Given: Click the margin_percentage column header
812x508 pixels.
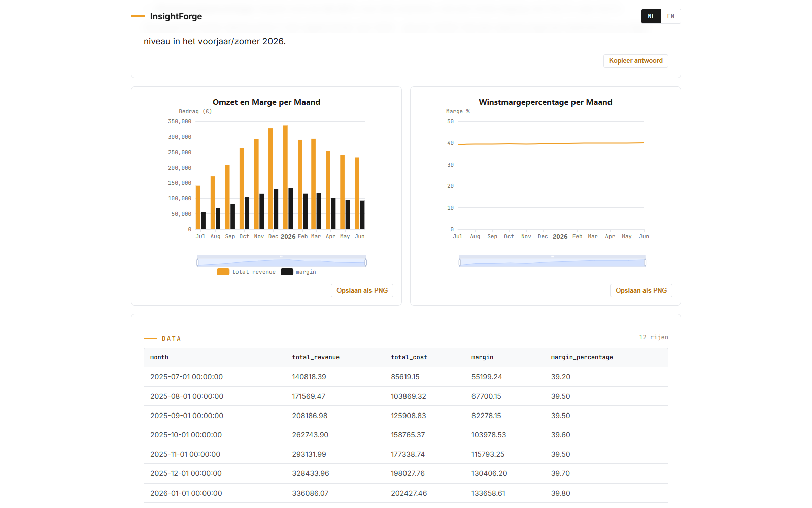Looking at the screenshot, I should tap(582, 358).
